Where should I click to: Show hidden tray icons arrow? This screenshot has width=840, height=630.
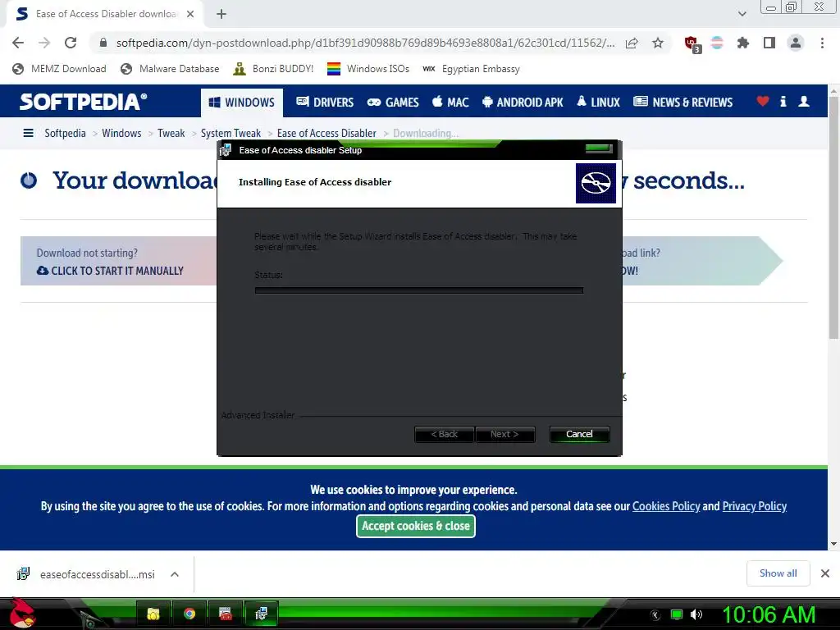click(655, 614)
